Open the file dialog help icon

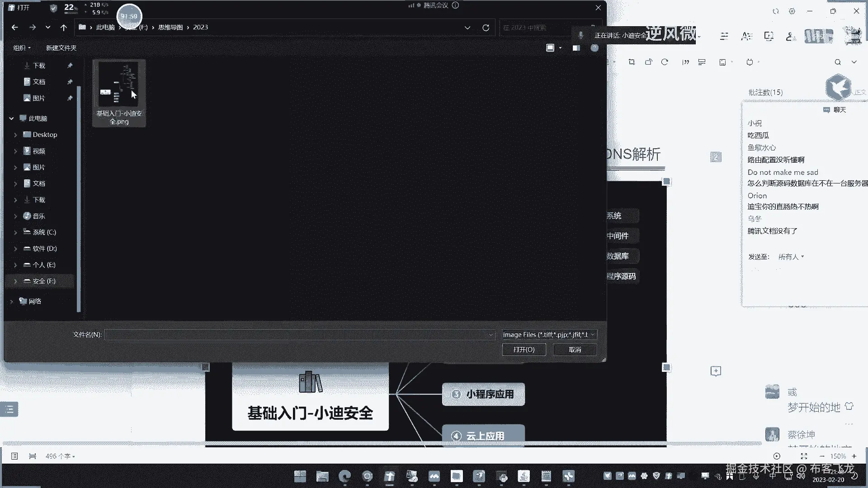click(x=594, y=48)
